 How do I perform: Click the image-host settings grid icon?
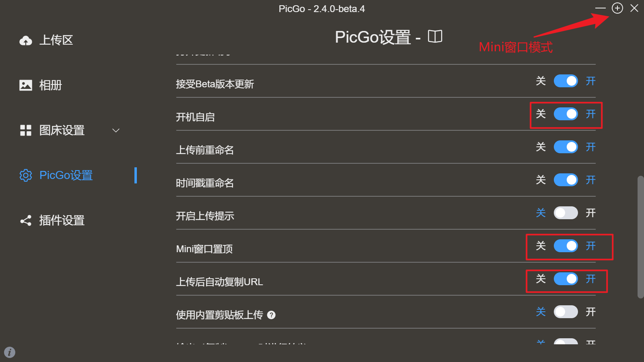click(26, 130)
